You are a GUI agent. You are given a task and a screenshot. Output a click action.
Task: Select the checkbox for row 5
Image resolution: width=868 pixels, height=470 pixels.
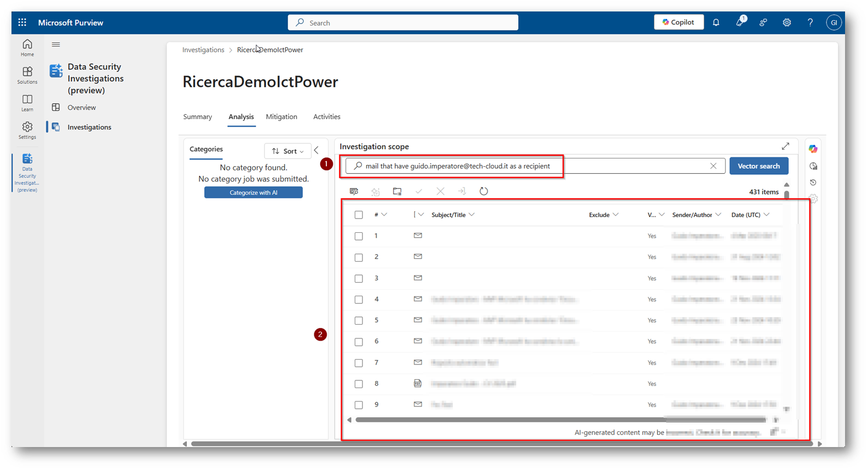359,321
